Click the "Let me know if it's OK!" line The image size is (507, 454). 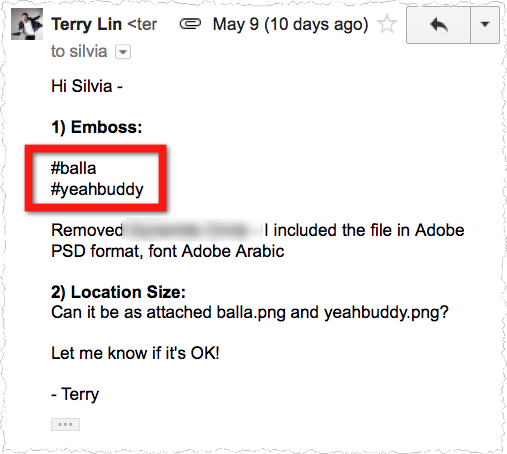tap(135, 353)
